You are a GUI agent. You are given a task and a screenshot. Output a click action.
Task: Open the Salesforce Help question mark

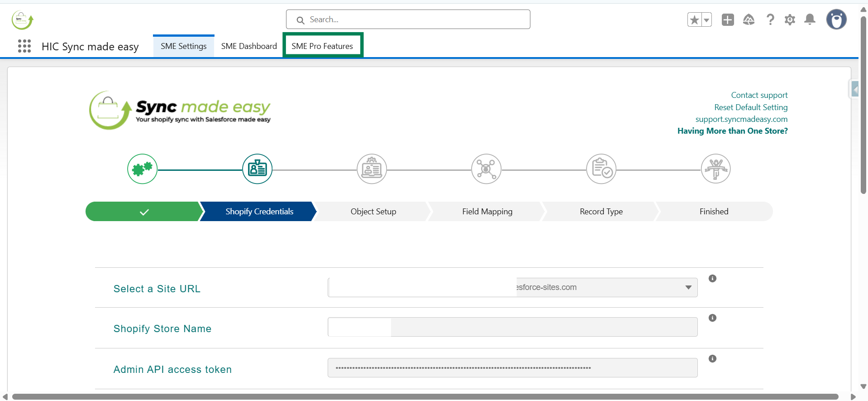770,19
